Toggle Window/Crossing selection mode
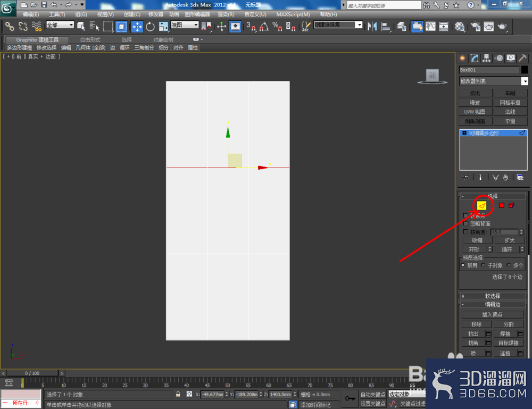The width and height of the screenshot is (532, 409). click(121, 27)
